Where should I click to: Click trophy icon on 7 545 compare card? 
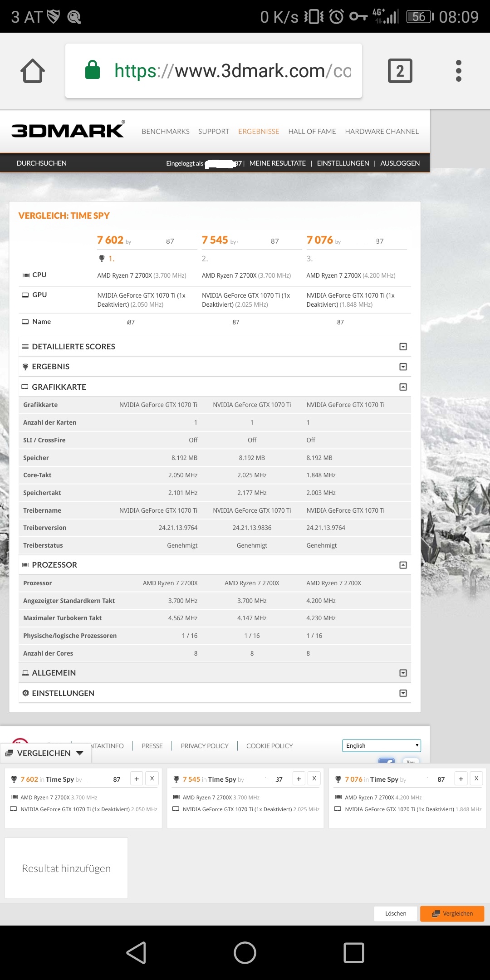pos(176,779)
